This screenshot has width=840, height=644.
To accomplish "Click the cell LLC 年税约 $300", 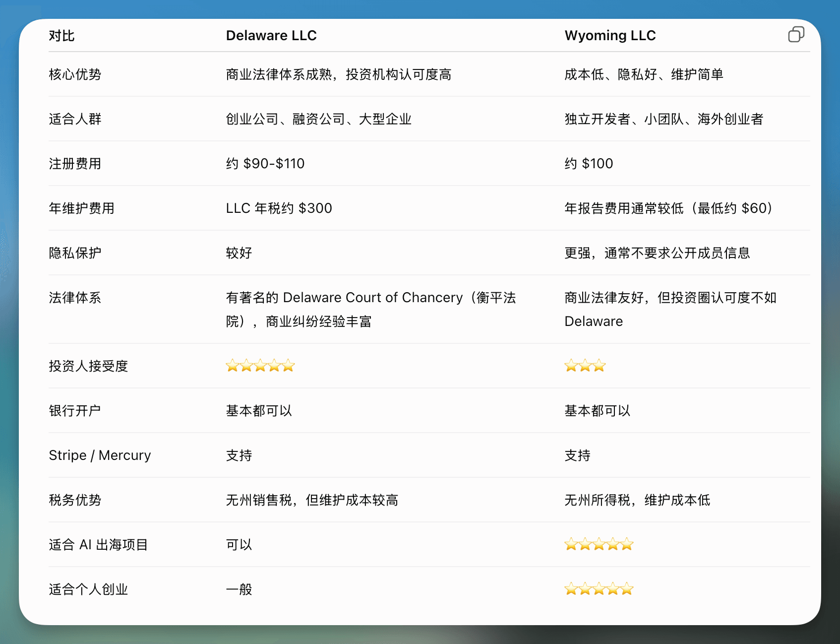I will (279, 208).
